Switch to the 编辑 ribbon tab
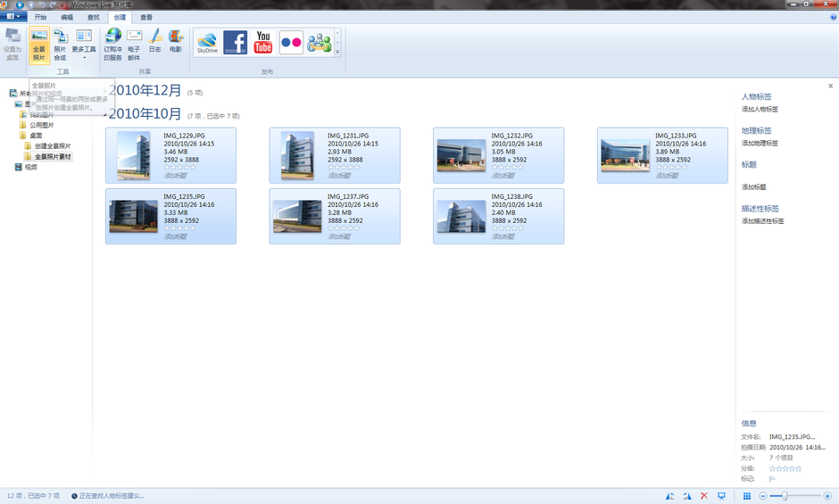839x504 pixels. [x=67, y=17]
